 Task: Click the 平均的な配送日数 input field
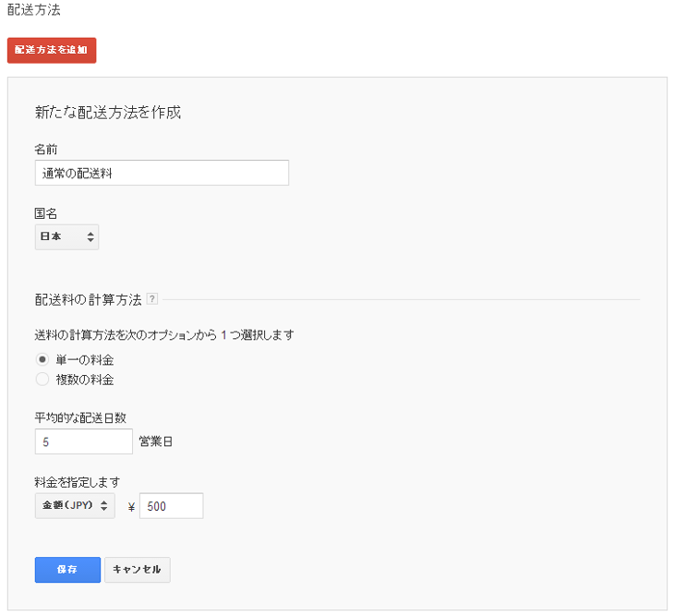(84, 441)
